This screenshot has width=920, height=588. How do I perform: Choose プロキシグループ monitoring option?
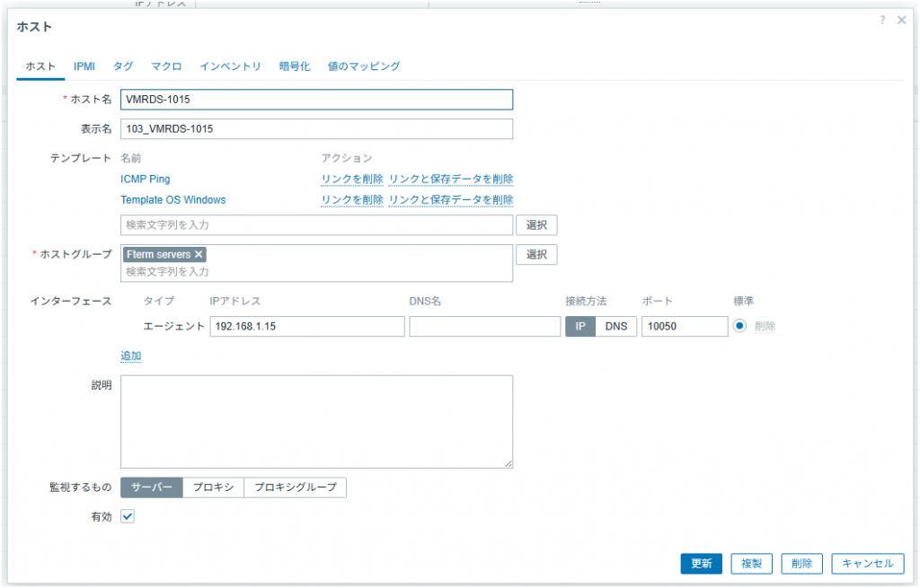(x=295, y=487)
